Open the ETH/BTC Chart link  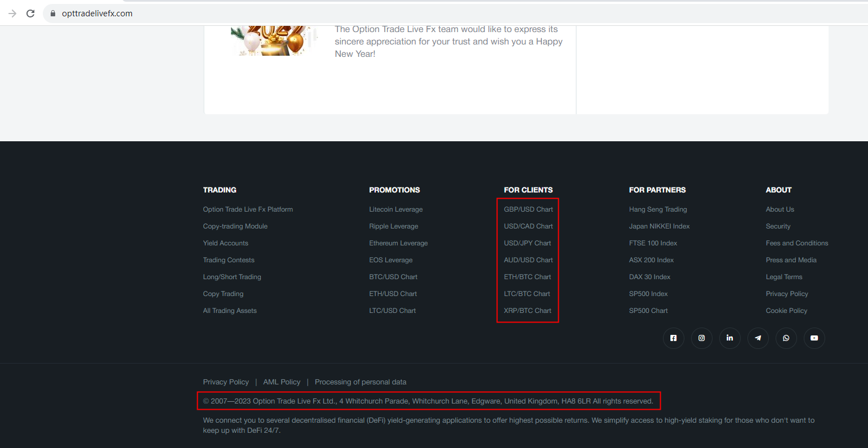click(528, 277)
